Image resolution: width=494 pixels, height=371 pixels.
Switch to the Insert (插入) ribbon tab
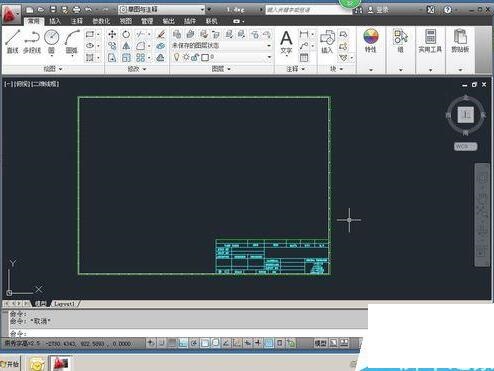click(x=55, y=21)
